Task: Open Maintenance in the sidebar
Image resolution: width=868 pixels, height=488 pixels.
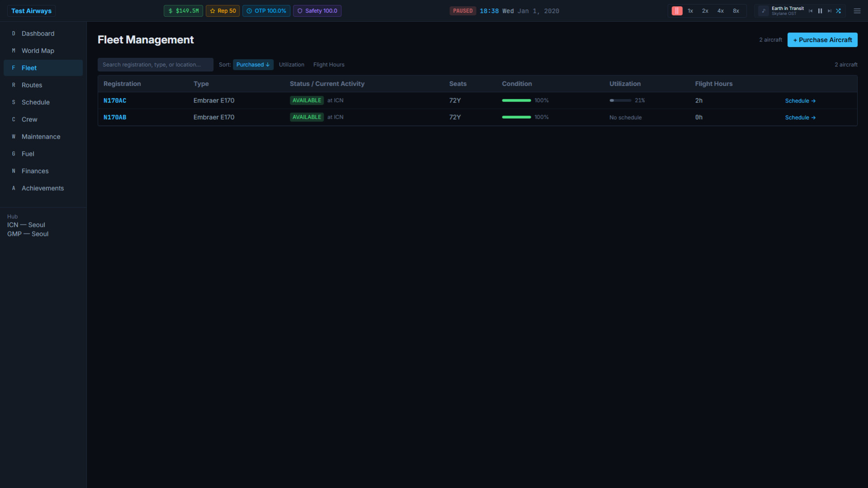Action: (x=43, y=136)
